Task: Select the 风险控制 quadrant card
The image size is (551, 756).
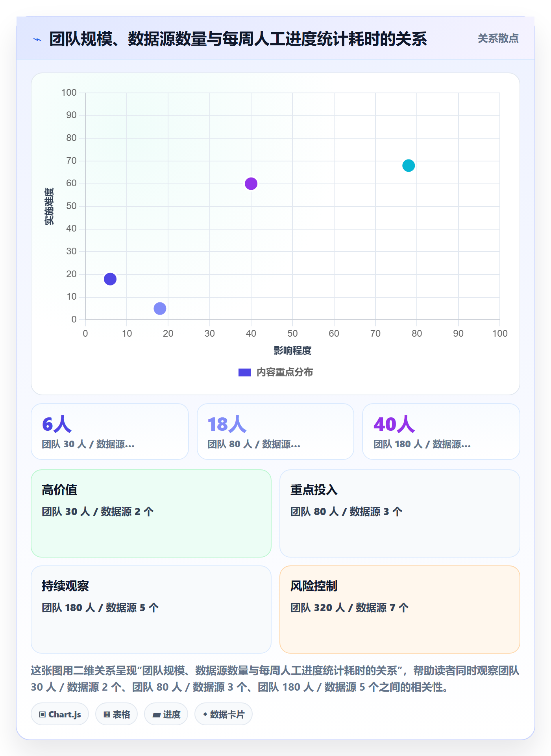Action: 400,610
